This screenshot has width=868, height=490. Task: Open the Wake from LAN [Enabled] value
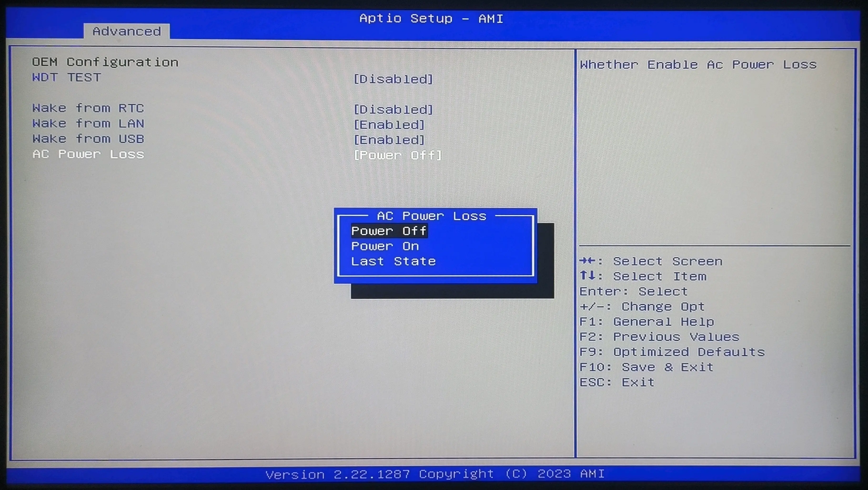[x=389, y=125]
